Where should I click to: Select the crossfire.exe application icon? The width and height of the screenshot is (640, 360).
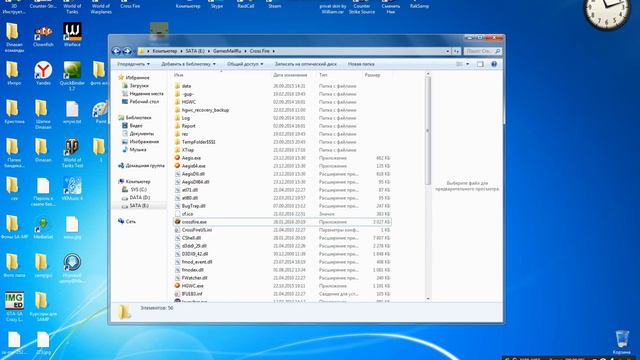point(177,222)
